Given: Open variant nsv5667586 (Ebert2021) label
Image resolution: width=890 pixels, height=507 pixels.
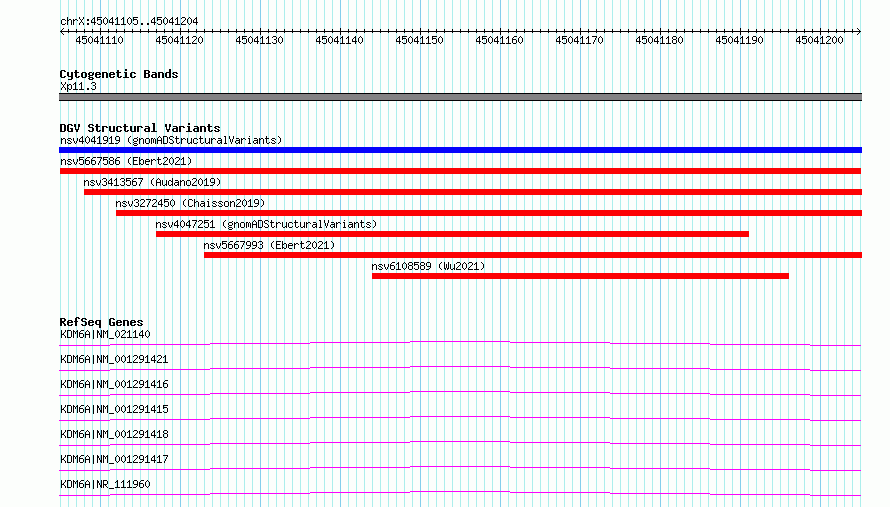Looking at the screenshot, I should pos(126,161).
